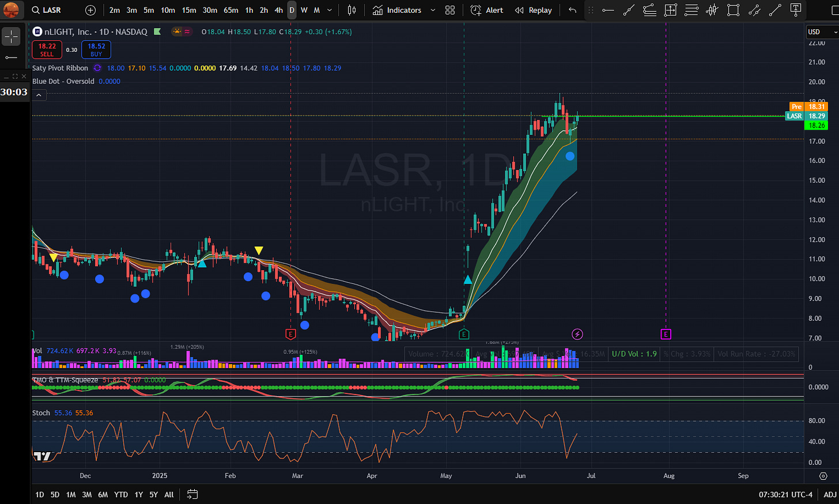Screen dimensions: 839x504
Task: Click the Saty Pivot Ribbon refresh icon
Action: 97,68
